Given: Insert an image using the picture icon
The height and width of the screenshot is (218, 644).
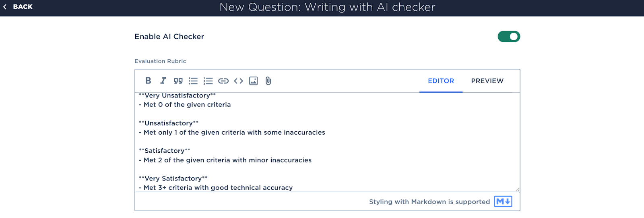Looking at the screenshot, I should point(254,81).
